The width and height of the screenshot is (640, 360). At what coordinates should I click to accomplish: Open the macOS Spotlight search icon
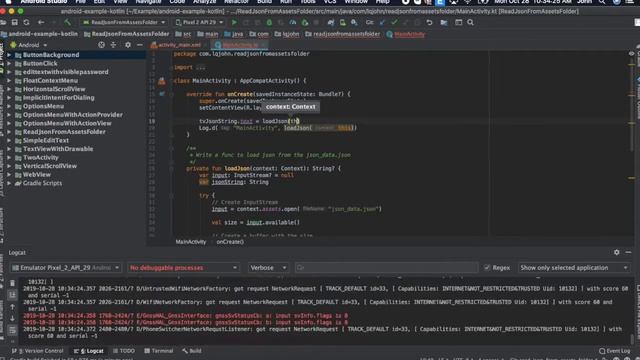click(x=602, y=2)
